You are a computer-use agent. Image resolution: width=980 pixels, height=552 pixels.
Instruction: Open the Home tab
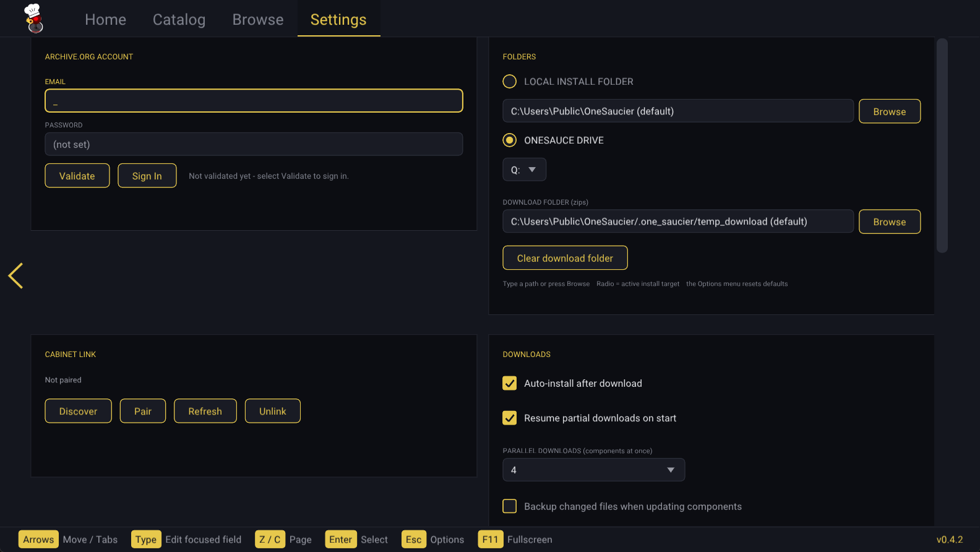click(105, 20)
